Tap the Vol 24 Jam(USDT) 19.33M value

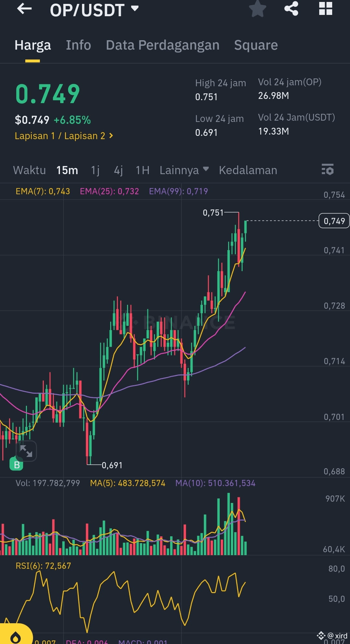pyautogui.click(x=274, y=131)
